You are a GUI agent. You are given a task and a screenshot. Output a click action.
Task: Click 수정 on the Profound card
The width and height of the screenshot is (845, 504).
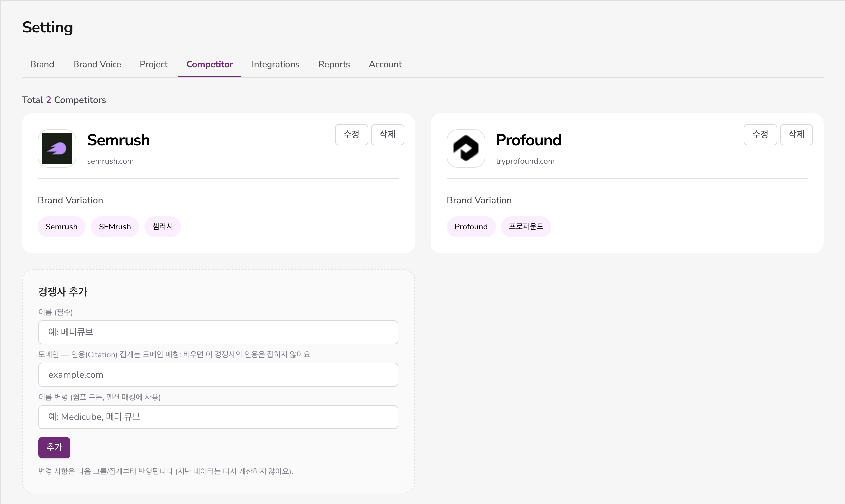coord(760,135)
